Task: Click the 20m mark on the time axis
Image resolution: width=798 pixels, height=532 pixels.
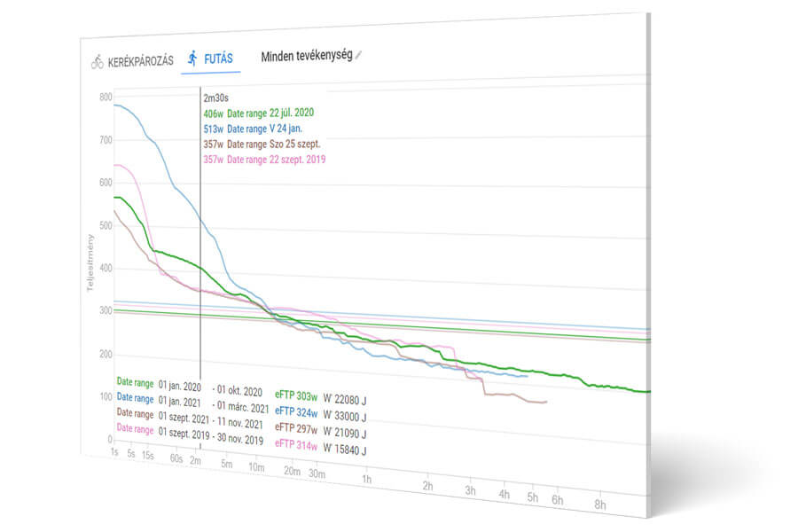Action: click(x=292, y=471)
